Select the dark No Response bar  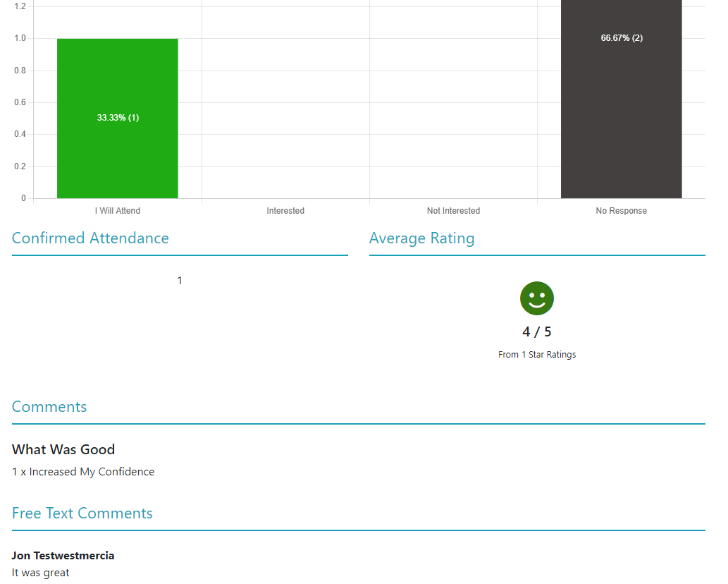click(x=621, y=99)
